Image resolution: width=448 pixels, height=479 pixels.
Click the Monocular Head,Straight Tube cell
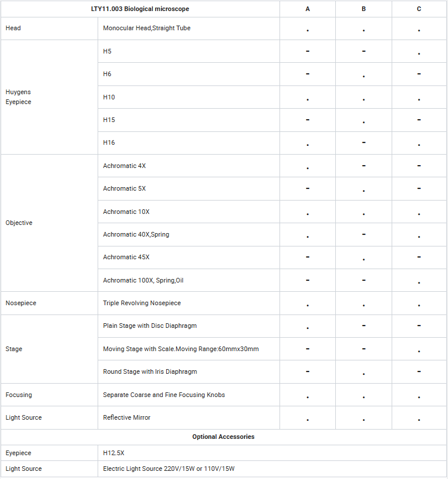[x=189, y=28]
